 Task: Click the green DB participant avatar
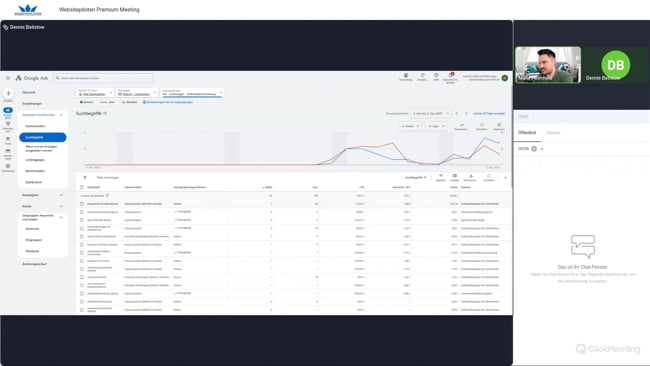615,65
